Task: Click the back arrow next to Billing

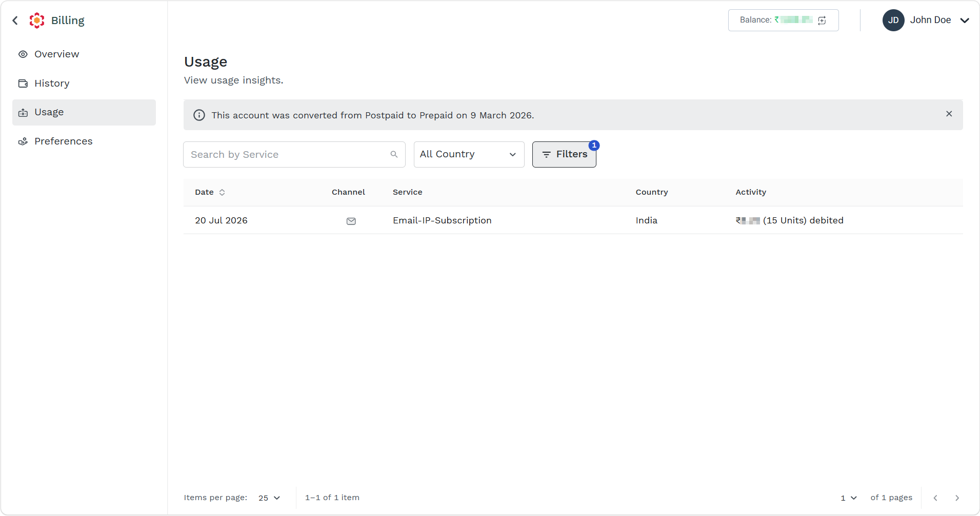Action: 15,20
